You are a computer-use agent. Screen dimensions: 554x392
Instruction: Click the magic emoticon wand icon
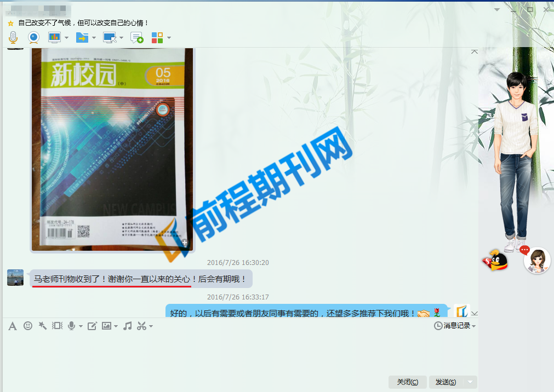42,326
